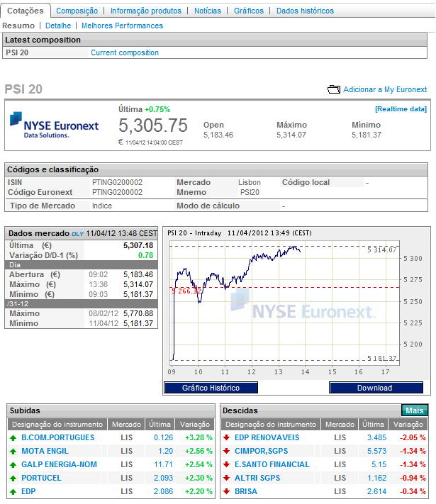Click red down arrow for ALTRI SGPS

227,478
